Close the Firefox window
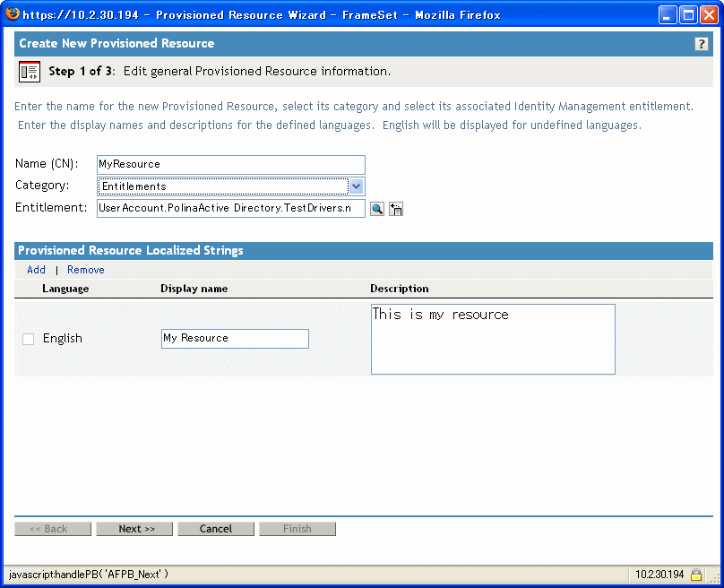Viewport: 724px width, 588px height. [x=710, y=14]
